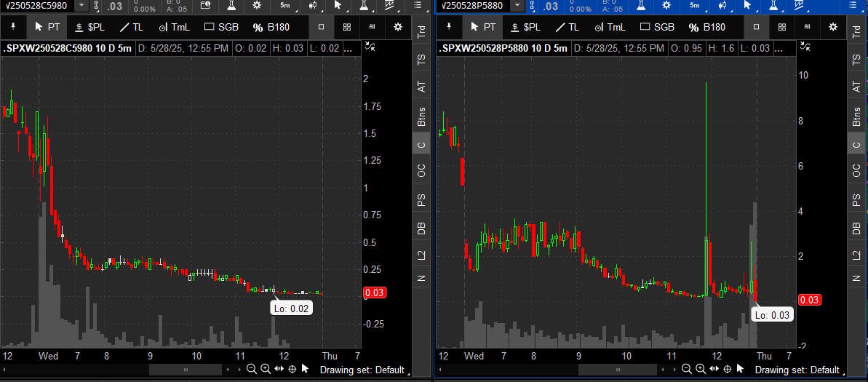Toggle single-square view in left chart toolbar
This screenshot has height=382, width=868.
click(321, 27)
